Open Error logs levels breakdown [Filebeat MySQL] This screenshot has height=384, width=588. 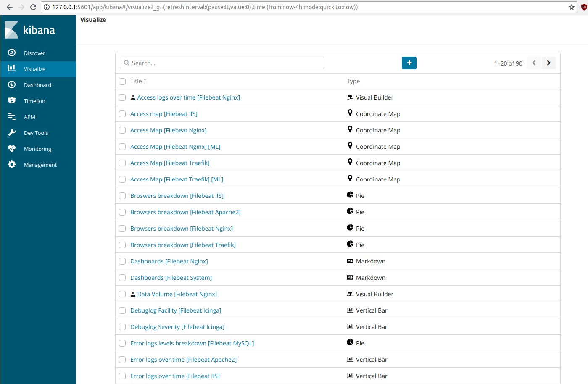192,343
